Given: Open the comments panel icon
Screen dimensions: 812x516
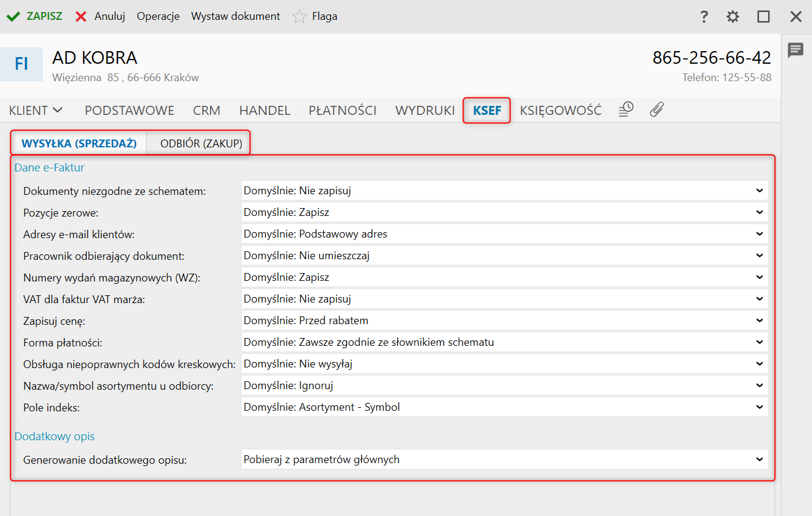Looking at the screenshot, I should coord(796,50).
